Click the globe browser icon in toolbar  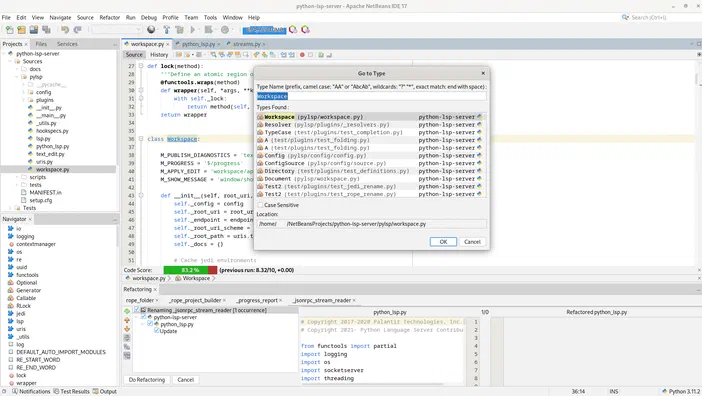(x=151, y=30)
